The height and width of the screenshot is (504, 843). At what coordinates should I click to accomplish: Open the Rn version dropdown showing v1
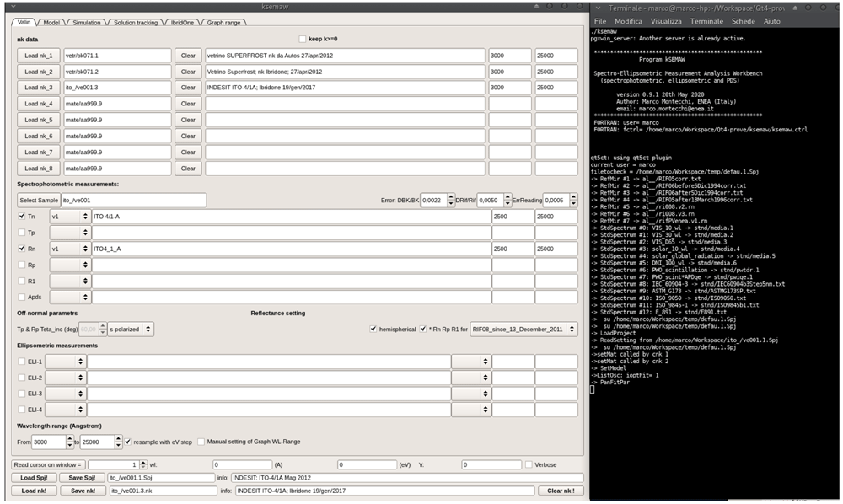tap(70, 249)
